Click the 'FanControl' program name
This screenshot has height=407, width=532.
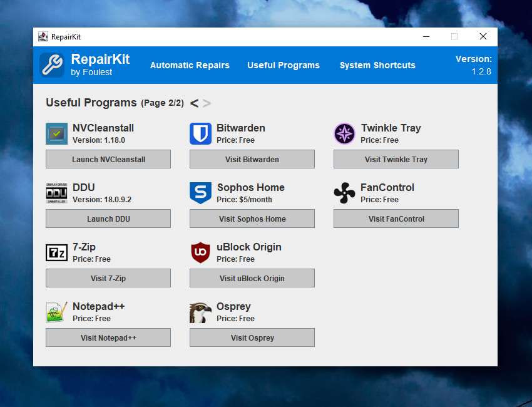tap(387, 187)
